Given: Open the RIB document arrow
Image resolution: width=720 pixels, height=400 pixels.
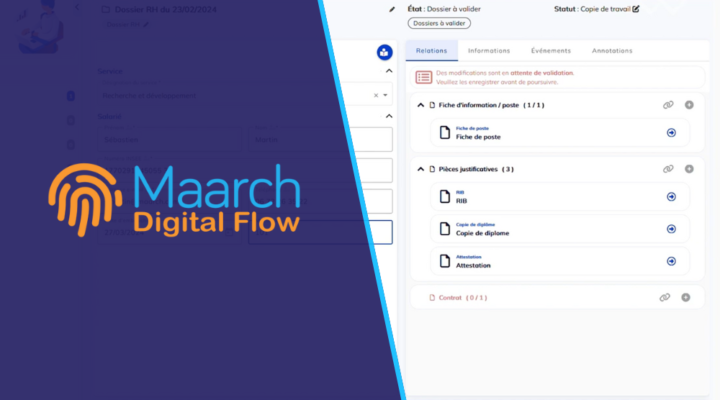Looking at the screenshot, I should point(671,197).
